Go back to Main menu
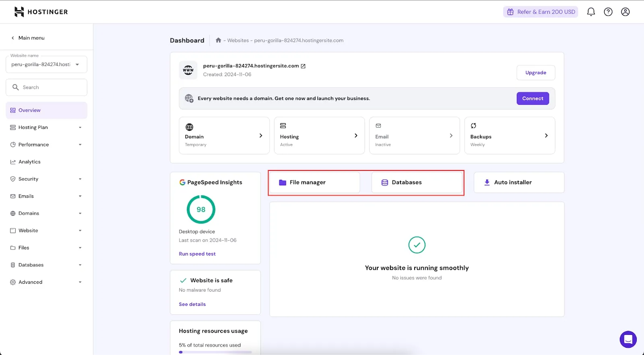 click(28, 38)
